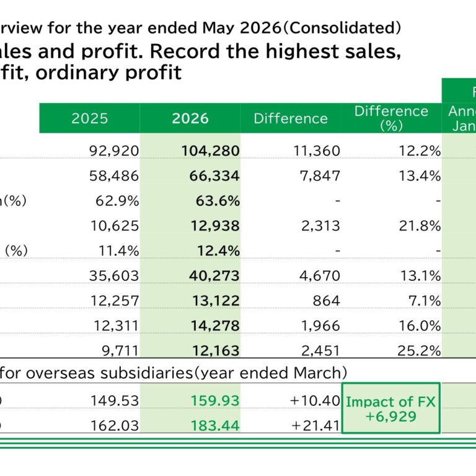Select the ratio 11.4%
Viewport: 476px width, 476px height.
tap(119, 251)
